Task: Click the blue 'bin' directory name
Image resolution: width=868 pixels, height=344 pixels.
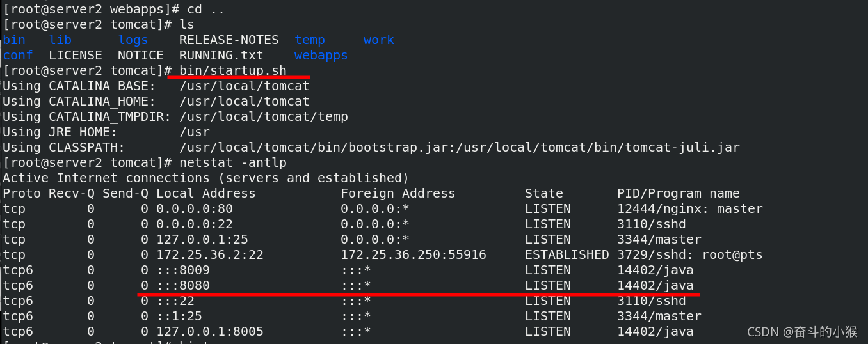Action: (14, 40)
